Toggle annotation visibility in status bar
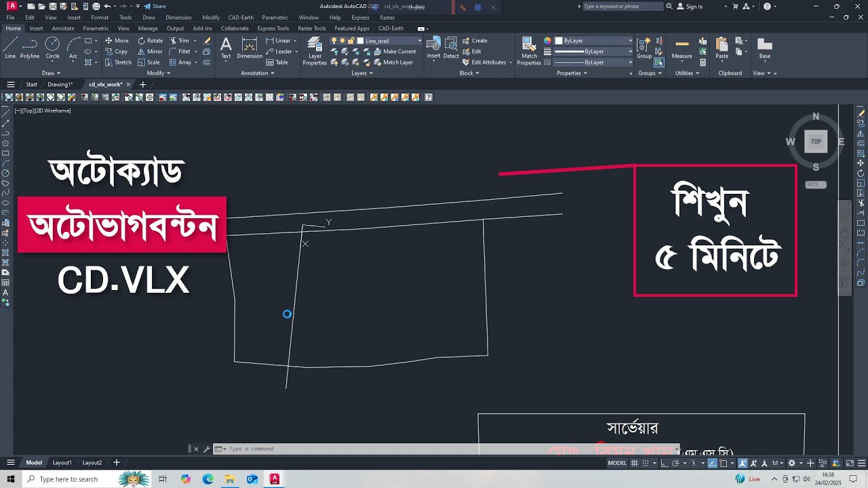Viewport: 868px width, 488px height. coord(743,463)
